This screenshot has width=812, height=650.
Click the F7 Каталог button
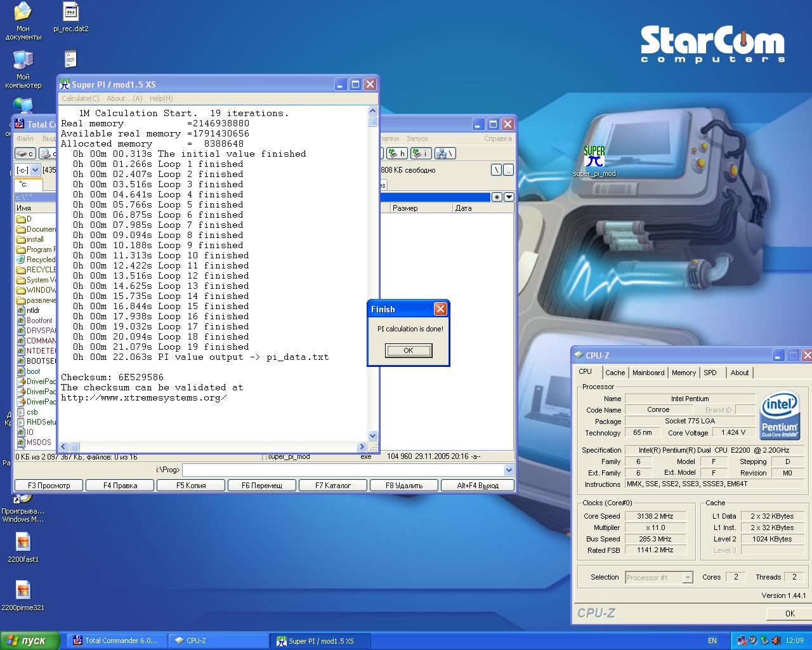[334, 486]
